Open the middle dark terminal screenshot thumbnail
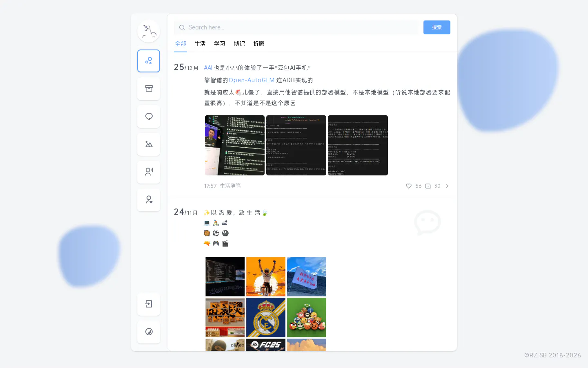The image size is (588, 368). point(296,145)
